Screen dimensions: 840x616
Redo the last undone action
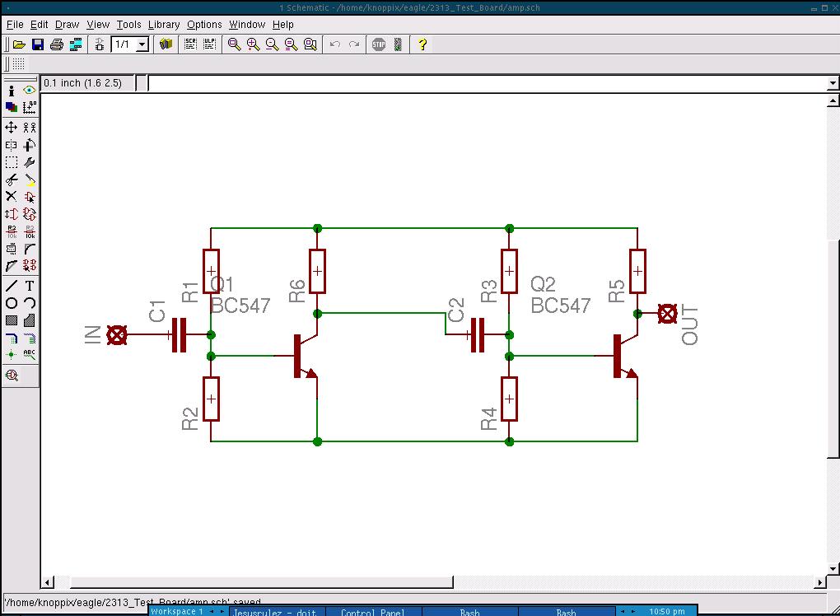pos(354,44)
